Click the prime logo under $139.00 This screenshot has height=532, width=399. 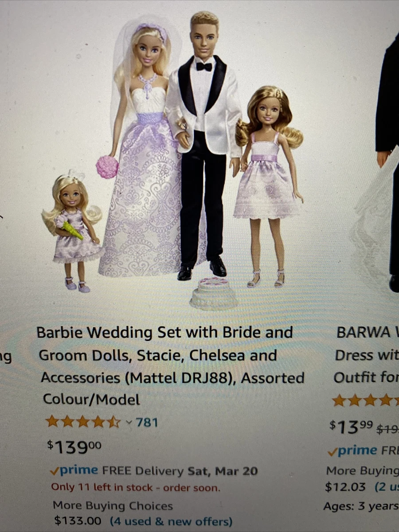pyautogui.click(x=74, y=471)
